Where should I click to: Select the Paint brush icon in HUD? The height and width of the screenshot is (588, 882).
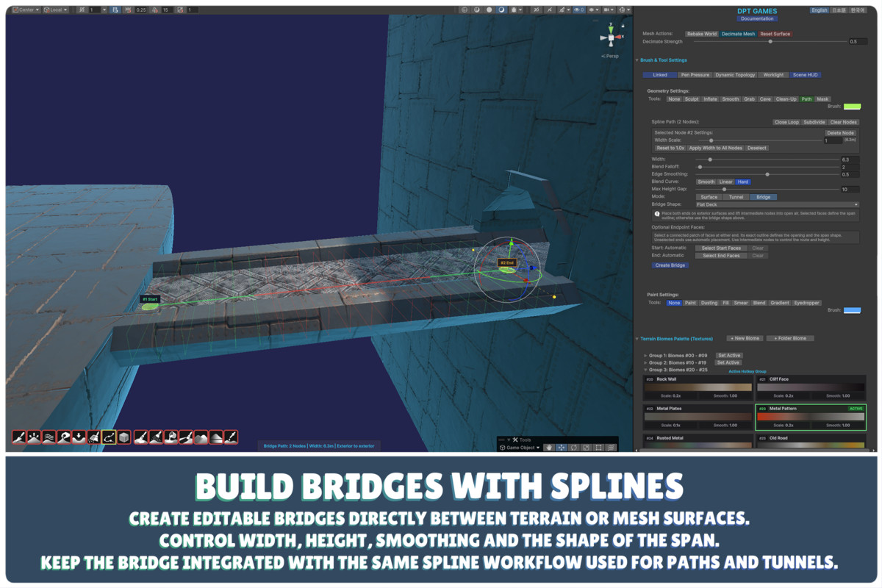pyautogui.click(x=140, y=437)
